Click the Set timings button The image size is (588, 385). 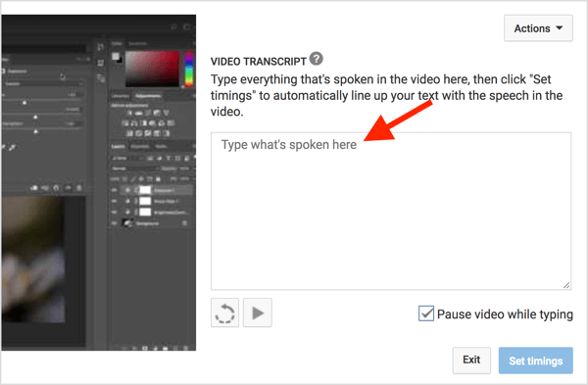coord(535,361)
